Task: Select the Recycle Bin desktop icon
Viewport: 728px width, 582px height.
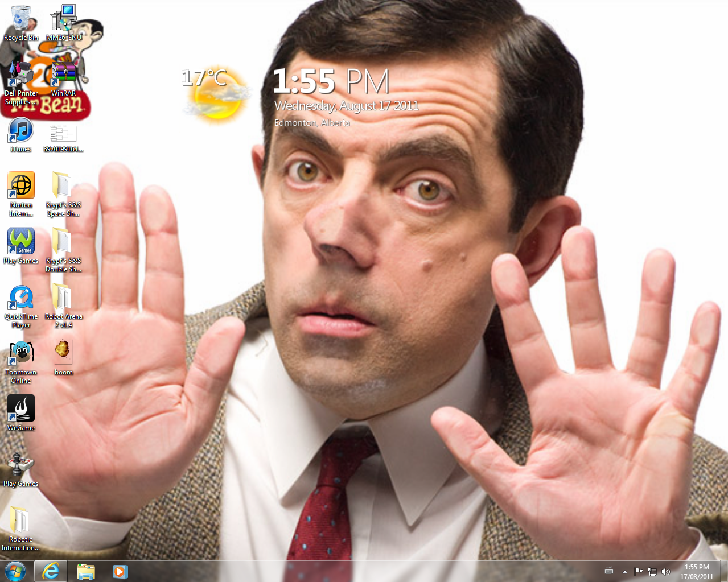Action: click(21, 23)
